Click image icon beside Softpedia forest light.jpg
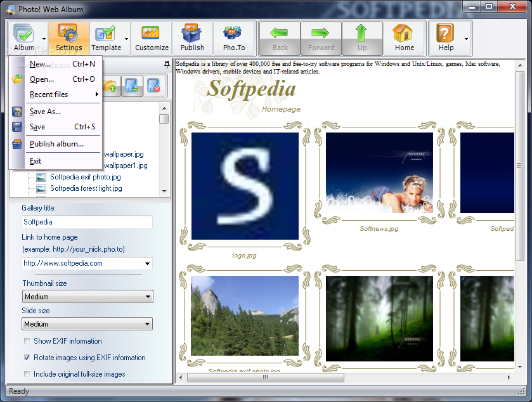The height and width of the screenshot is (402, 532). click(x=41, y=188)
